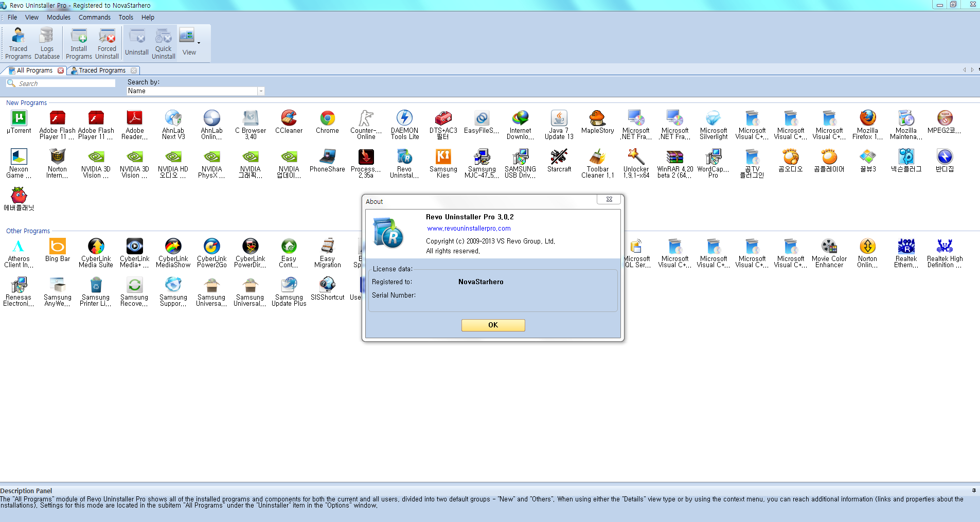
Task: Close the About dialog with X
Action: pos(609,200)
